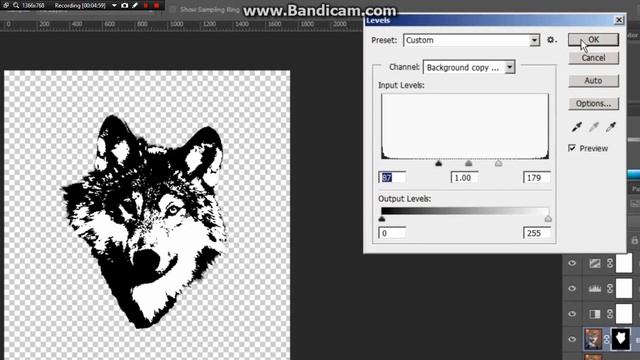
Task: Click the black-and-white wolf image on canvas
Action: [x=144, y=221]
